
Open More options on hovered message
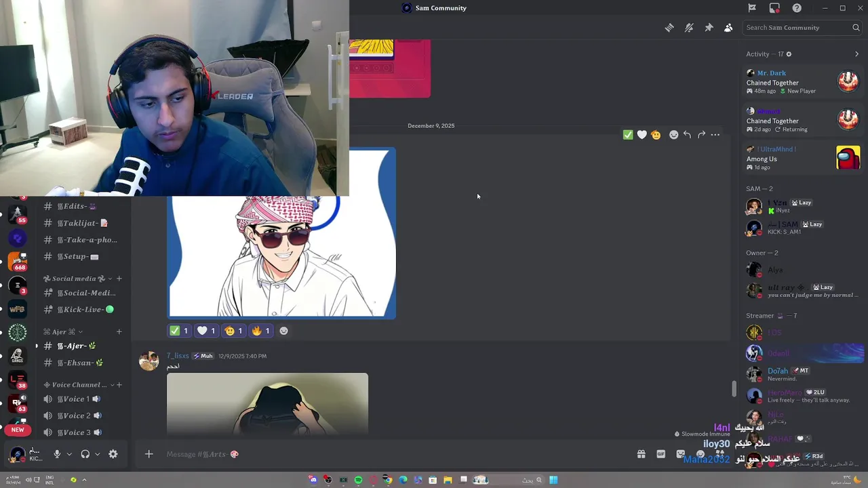click(x=715, y=135)
